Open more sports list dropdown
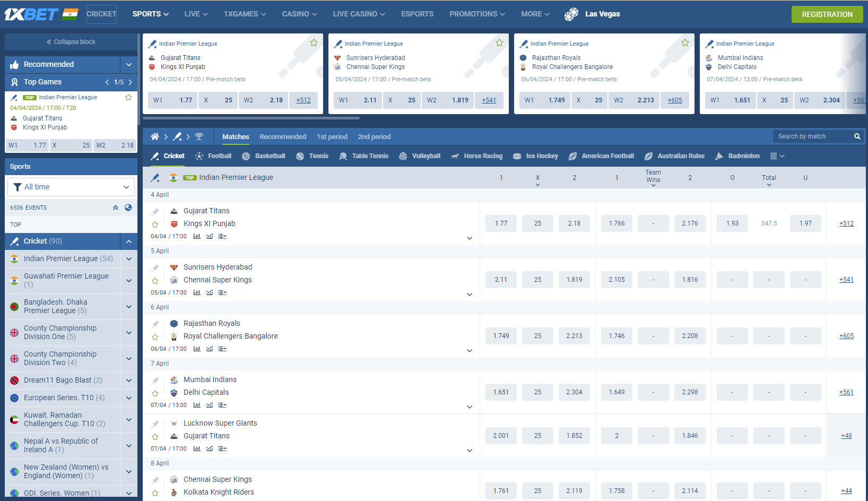This screenshot has height=501, width=868. point(777,156)
